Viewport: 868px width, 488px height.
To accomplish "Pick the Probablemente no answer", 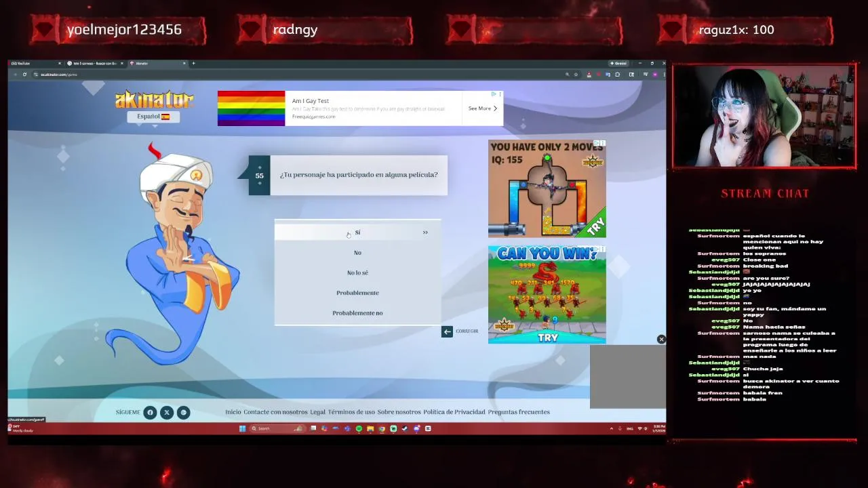I will point(357,313).
